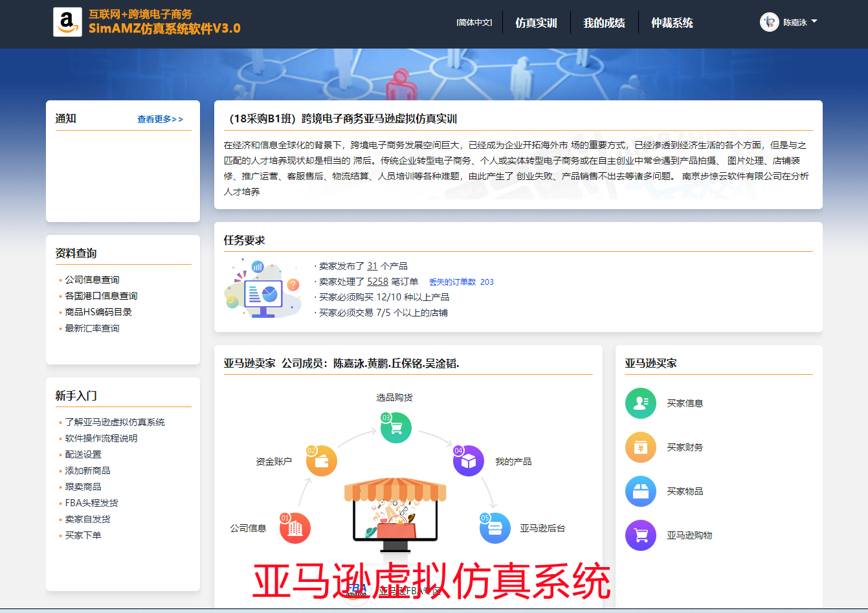Click the 资金账户 label in seller flow
868x613 pixels.
click(x=274, y=462)
